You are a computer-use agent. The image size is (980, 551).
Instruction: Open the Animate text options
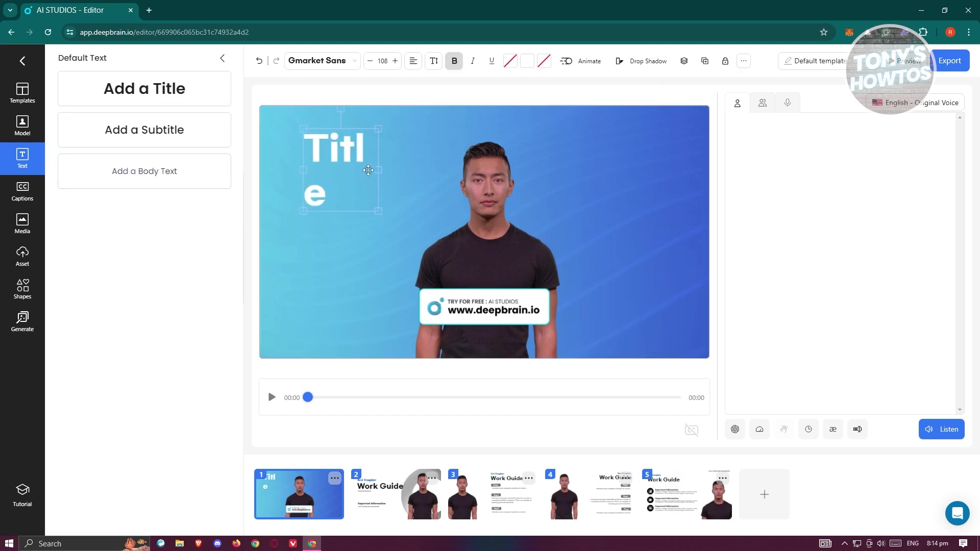pyautogui.click(x=581, y=61)
